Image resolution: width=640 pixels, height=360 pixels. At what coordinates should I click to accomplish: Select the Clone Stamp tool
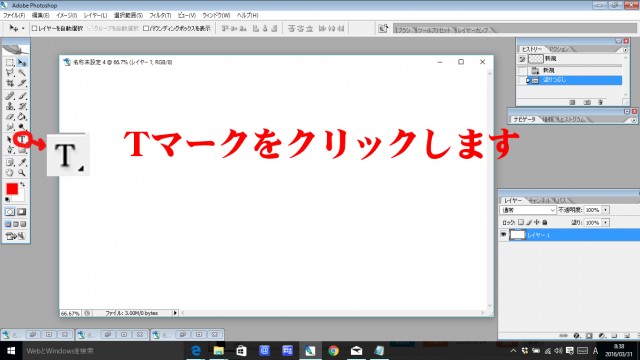[10, 106]
